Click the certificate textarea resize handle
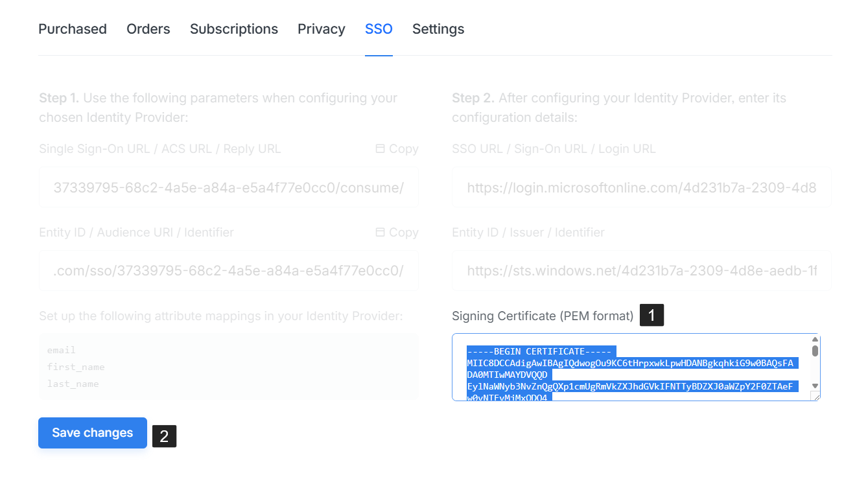This screenshot has width=868, height=477. [815, 396]
